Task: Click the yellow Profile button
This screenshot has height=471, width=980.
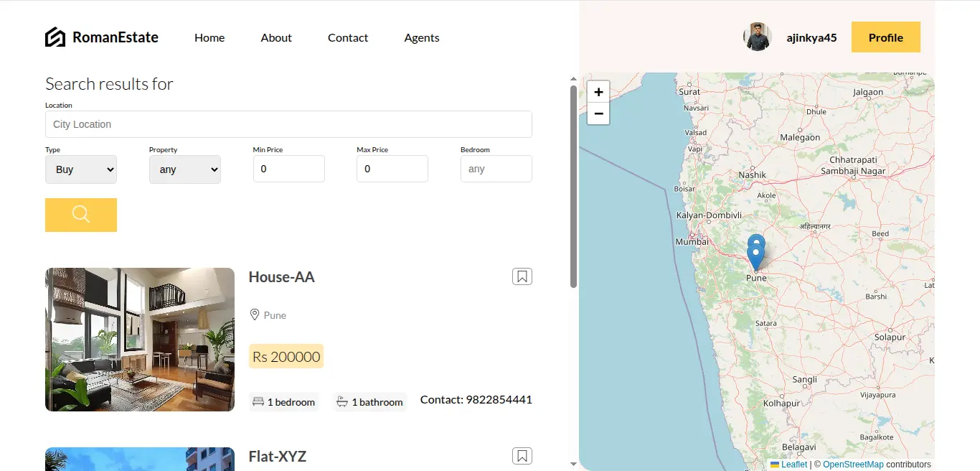Action: (886, 37)
